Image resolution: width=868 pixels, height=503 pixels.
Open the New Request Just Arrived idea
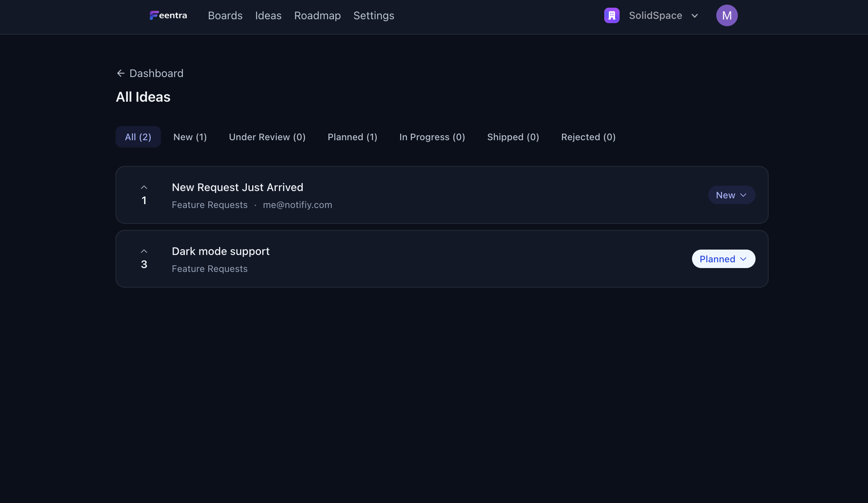coord(237,188)
